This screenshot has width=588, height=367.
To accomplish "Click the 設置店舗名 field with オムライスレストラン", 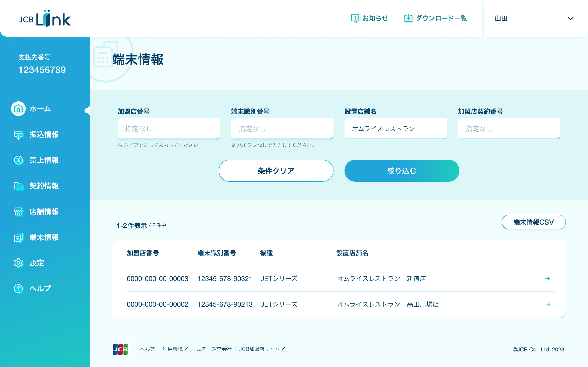I will point(395,129).
